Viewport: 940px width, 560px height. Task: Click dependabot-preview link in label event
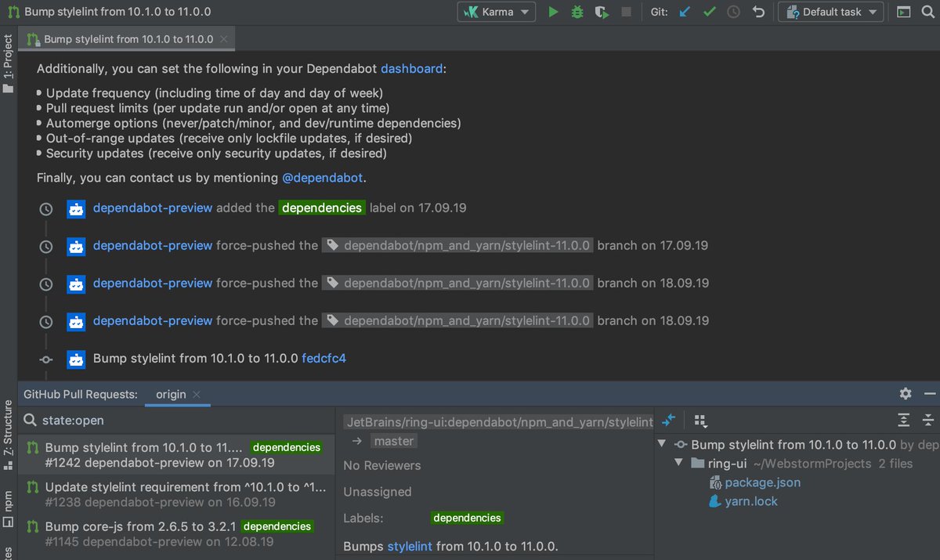[153, 208]
